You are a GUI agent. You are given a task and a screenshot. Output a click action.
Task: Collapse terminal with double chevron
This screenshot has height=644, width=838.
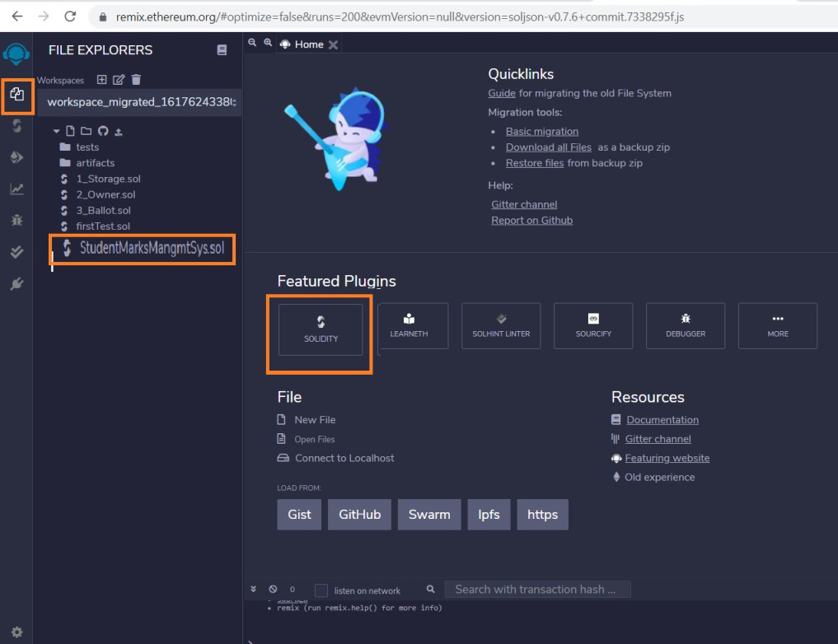click(253, 589)
